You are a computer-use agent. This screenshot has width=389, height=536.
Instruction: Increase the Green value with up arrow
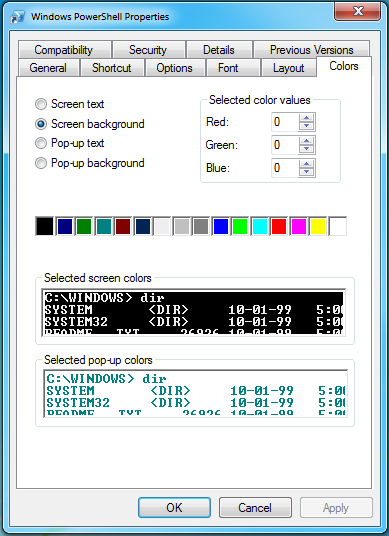306,141
